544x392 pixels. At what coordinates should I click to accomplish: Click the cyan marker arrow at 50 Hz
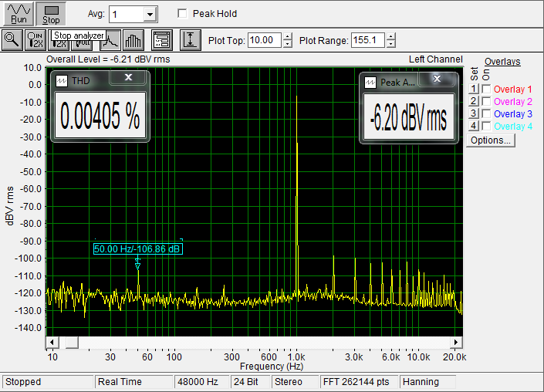pyautogui.click(x=137, y=265)
